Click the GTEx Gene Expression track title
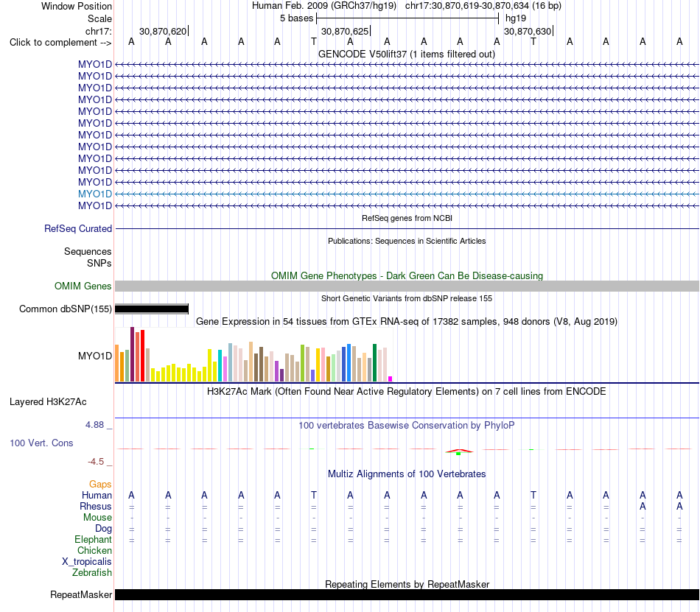Screen dimensions: 700x612 (x=407, y=321)
